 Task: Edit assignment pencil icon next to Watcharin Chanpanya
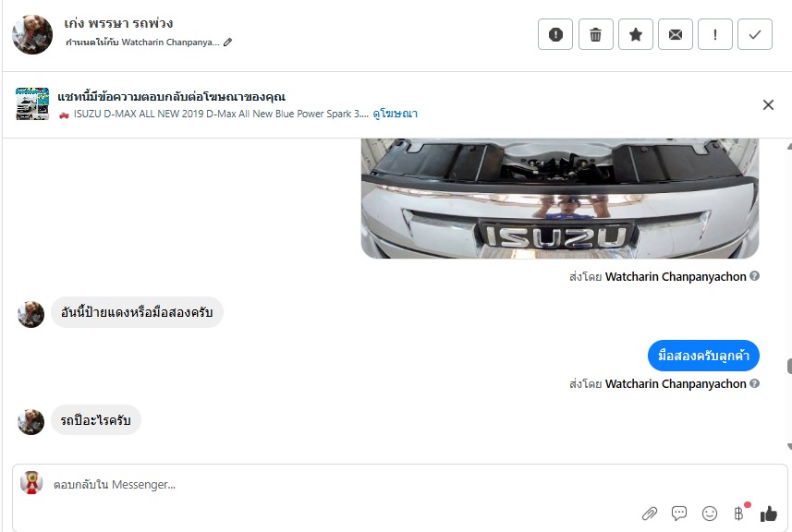227,42
